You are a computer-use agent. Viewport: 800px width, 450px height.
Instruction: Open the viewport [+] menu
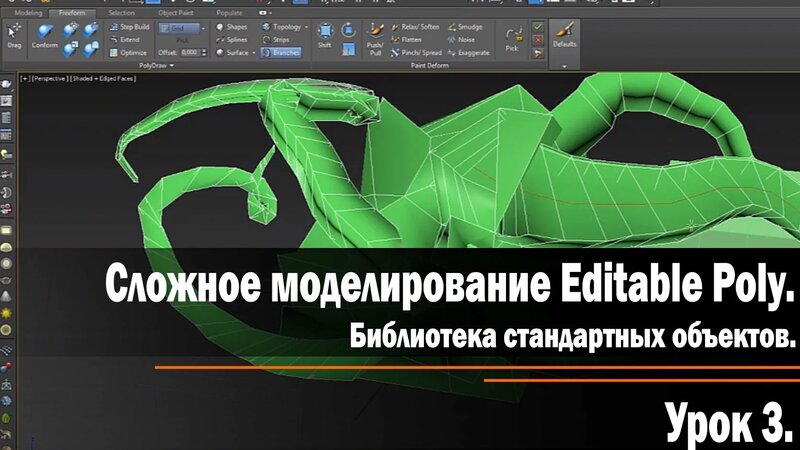pyautogui.click(x=24, y=79)
